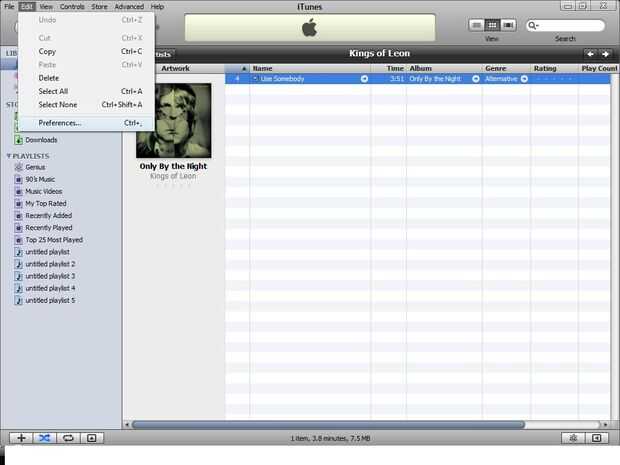Viewport: 620px width, 465px height.
Task: Switch to grid view icon
Action: (492, 25)
